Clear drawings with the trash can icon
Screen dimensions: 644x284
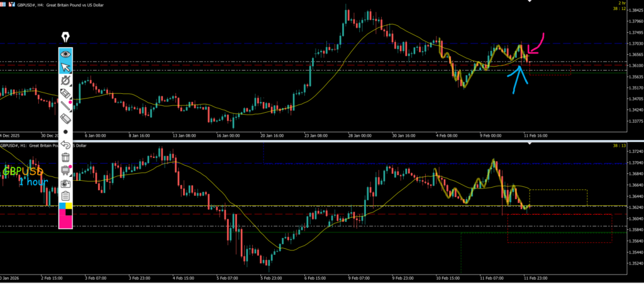pyautogui.click(x=65, y=157)
